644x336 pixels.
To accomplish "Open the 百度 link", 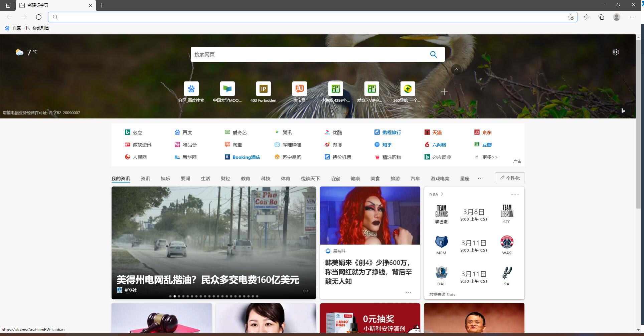I will coord(183,132).
